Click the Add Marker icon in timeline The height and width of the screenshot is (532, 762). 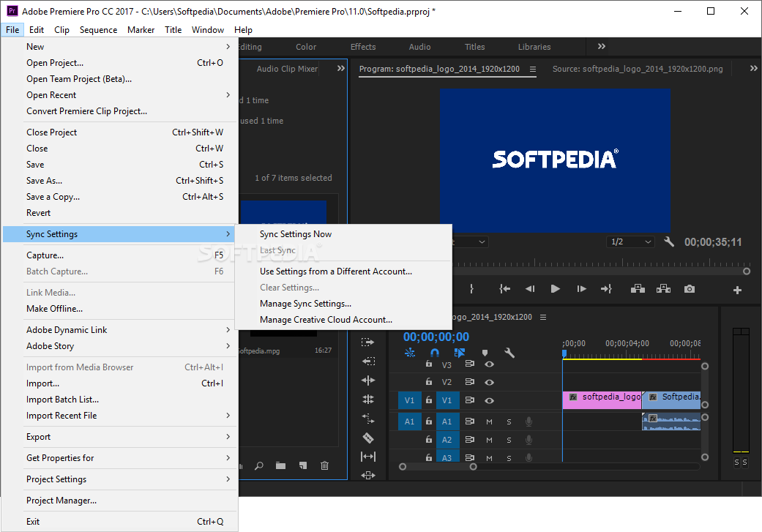click(485, 353)
